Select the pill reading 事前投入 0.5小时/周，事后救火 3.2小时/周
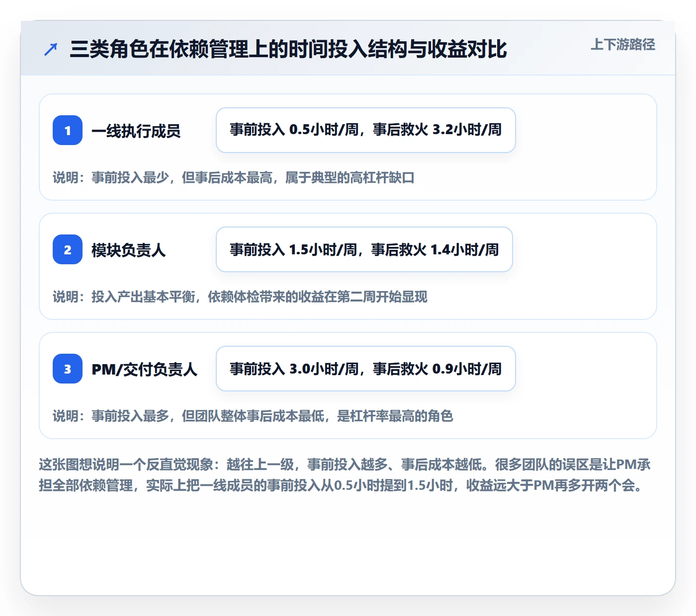The height and width of the screenshot is (616, 696). click(x=366, y=130)
